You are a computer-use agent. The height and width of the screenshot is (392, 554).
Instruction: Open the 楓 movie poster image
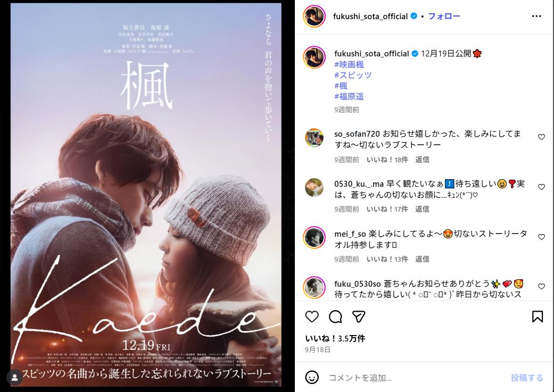pyautogui.click(x=146, y=195)
